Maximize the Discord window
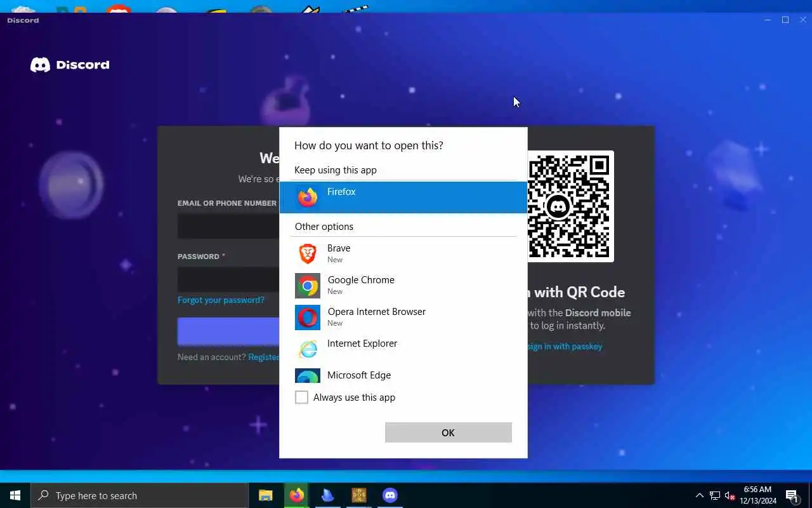The image size is (812, 508). pos(785,20)
